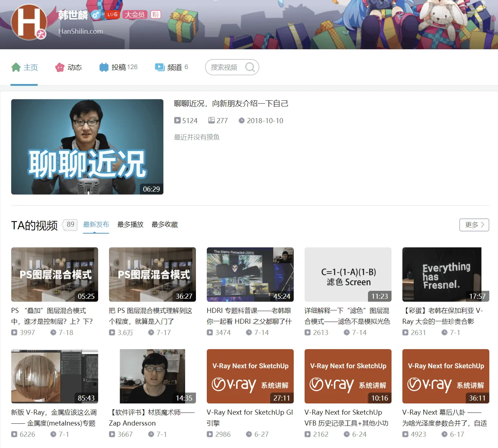
Task: Click the HanShilin profile avatar
Action: pyautogui.click(x=29, y=22)
